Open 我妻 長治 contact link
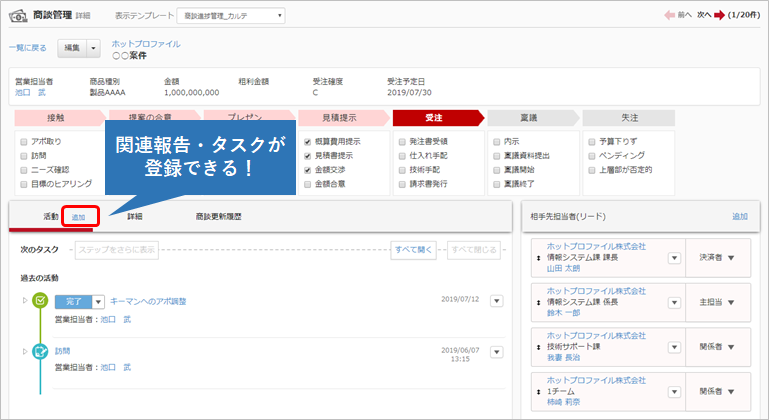Screen dimensions: 769x420 564,358
